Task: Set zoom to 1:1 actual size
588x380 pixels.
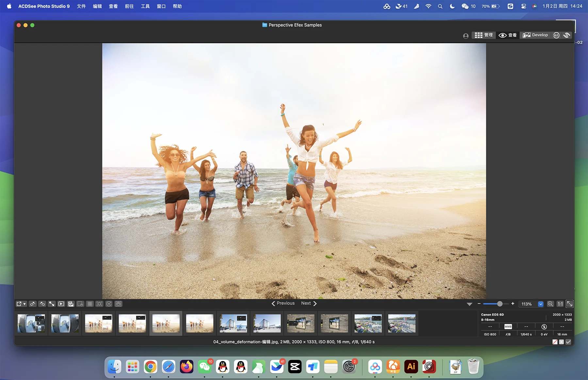Action: pyautogui.click(x=560, y=304)
